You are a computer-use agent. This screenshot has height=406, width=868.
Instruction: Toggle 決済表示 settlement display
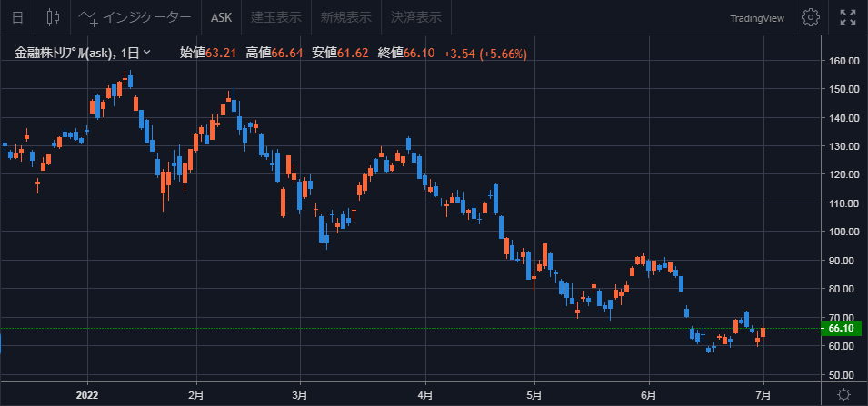416,17
